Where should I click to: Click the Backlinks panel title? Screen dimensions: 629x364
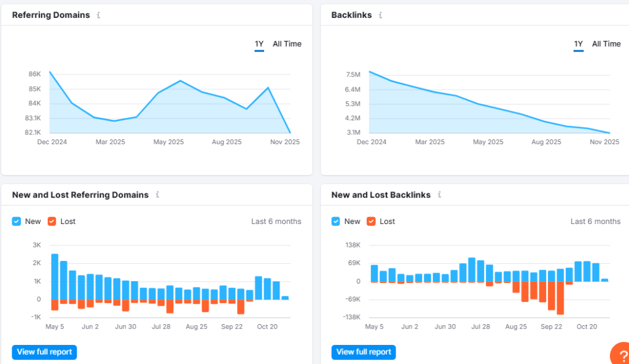[351, 15]
